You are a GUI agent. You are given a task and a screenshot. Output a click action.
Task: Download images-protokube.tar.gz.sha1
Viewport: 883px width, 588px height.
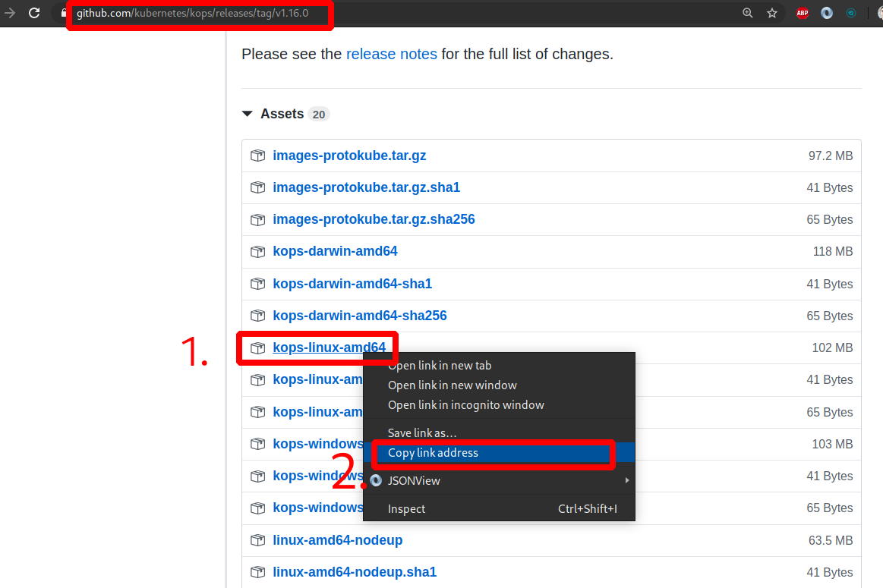[x=366, y=187]
